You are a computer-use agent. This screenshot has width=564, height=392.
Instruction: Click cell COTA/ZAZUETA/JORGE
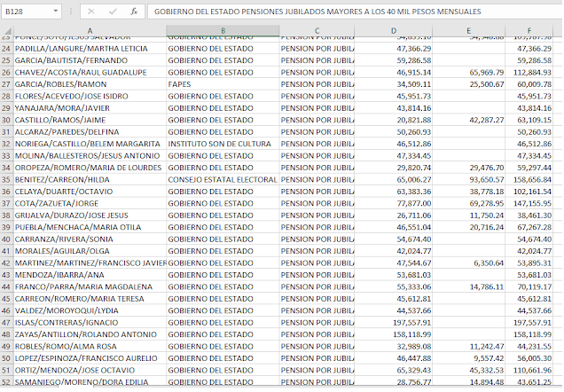[x=90, y=204]
